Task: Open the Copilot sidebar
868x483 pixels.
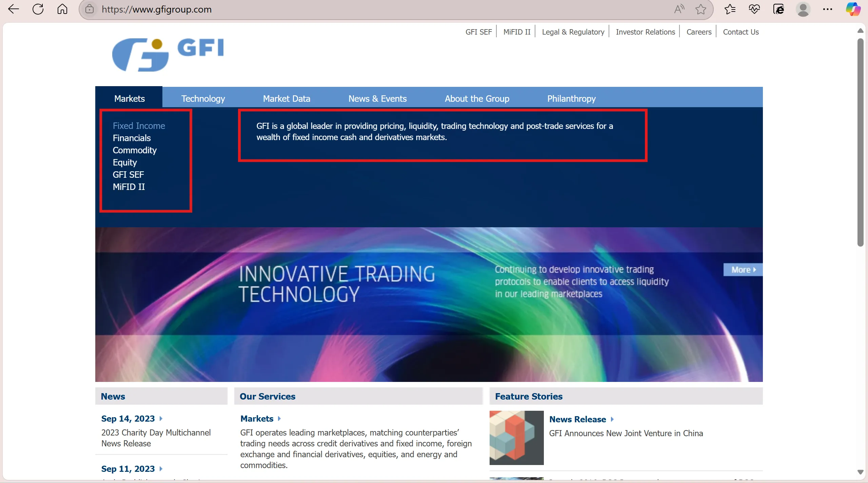Action: tap(853, 9)
